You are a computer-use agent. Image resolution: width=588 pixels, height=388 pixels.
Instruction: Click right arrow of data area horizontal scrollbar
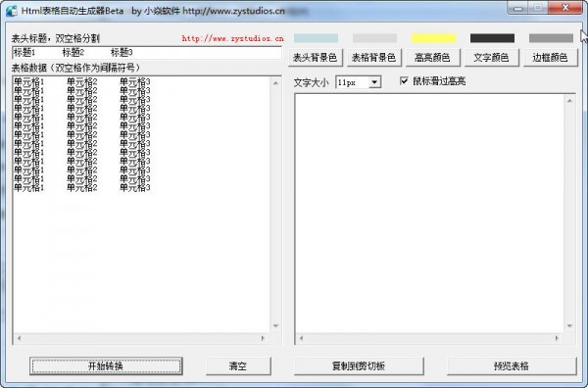tap(263, 338)
